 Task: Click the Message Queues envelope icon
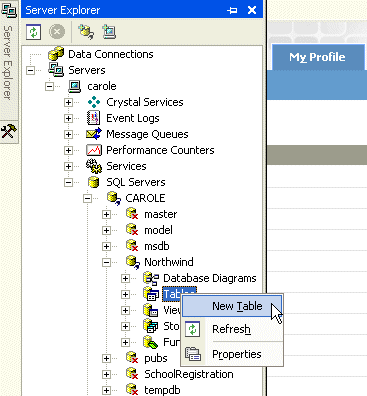tap(94, 134)
